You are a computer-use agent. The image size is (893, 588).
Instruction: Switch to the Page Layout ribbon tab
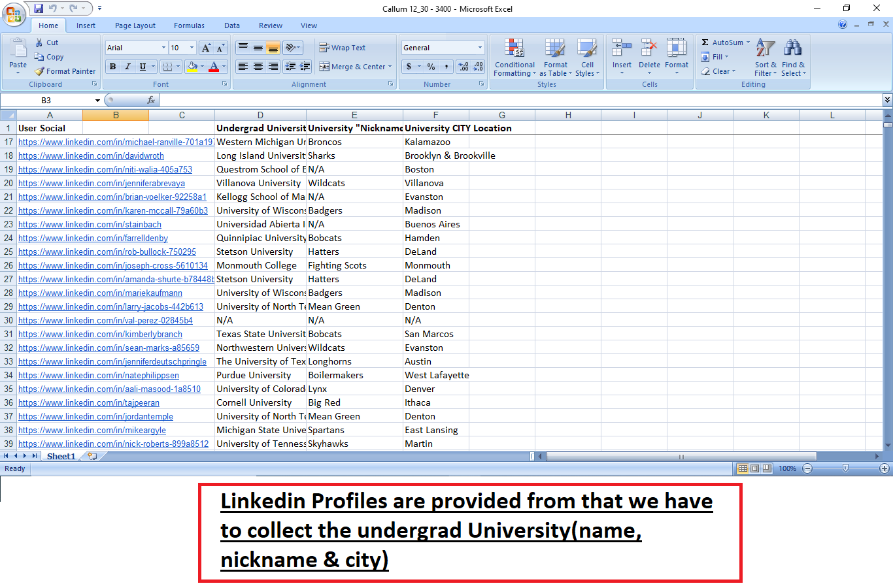[135, 25]
